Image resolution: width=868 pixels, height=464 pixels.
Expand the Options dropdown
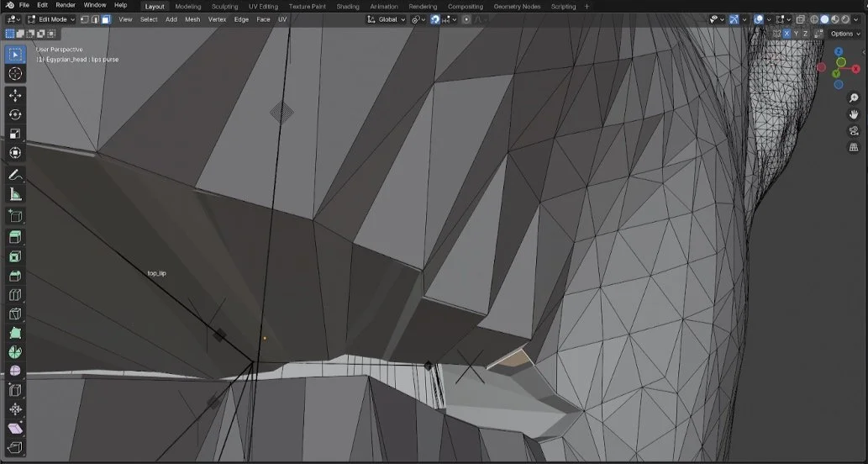click(x=844, y=34)
